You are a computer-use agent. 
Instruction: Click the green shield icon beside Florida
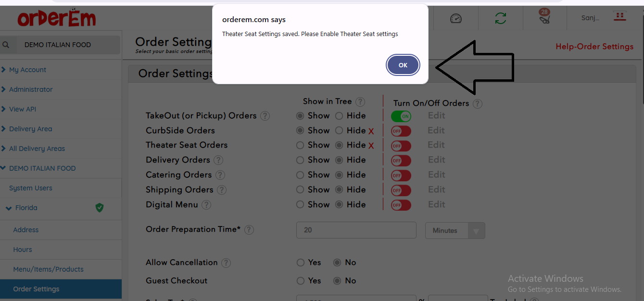(x=100, y=208)
